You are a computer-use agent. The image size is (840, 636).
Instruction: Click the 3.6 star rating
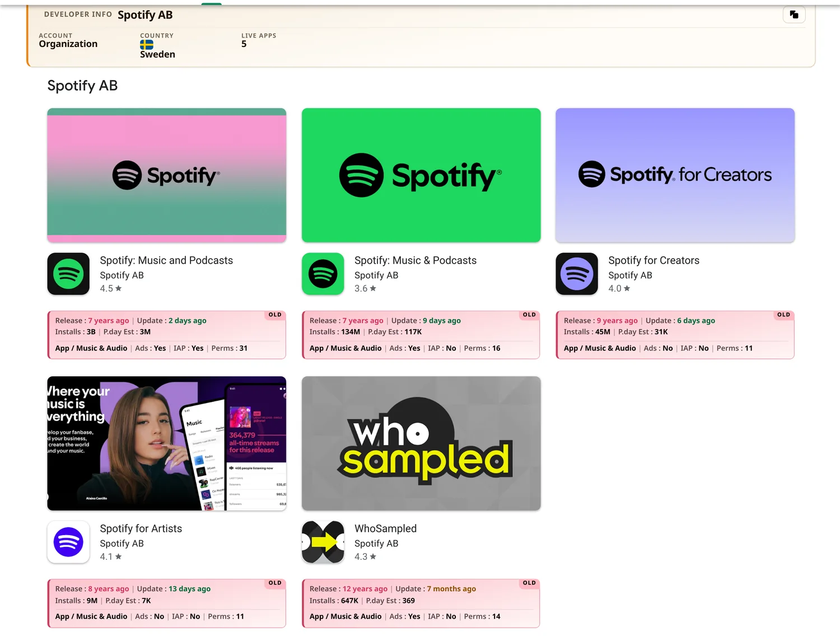pos(365,288)
